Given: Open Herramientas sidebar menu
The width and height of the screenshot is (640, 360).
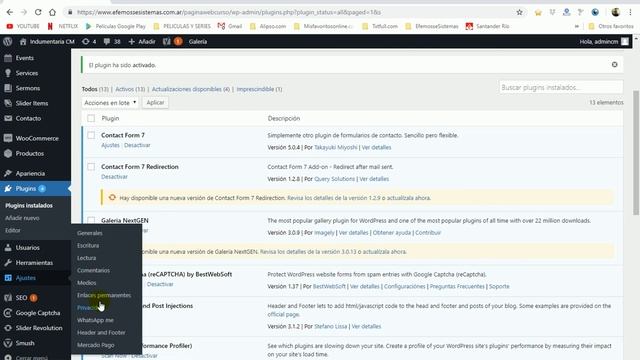Looking at the screenshot, I should coord(35,263).
